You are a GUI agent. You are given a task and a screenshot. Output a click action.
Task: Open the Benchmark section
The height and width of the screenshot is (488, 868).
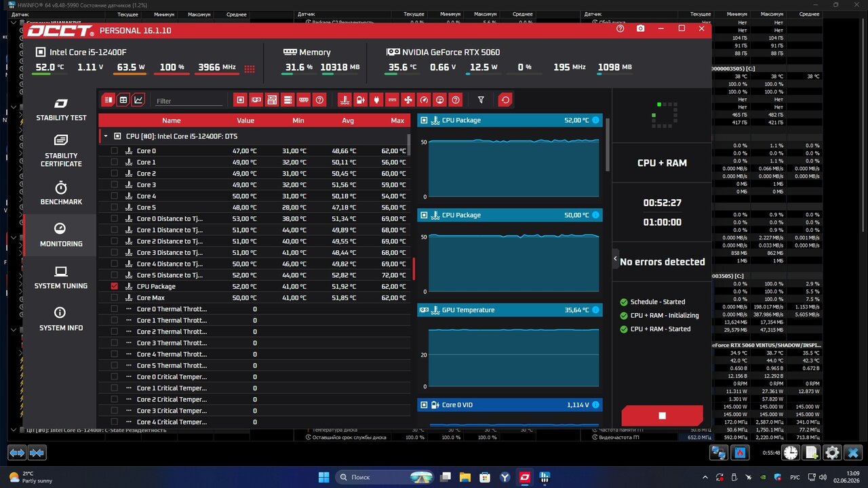(61, 193)
